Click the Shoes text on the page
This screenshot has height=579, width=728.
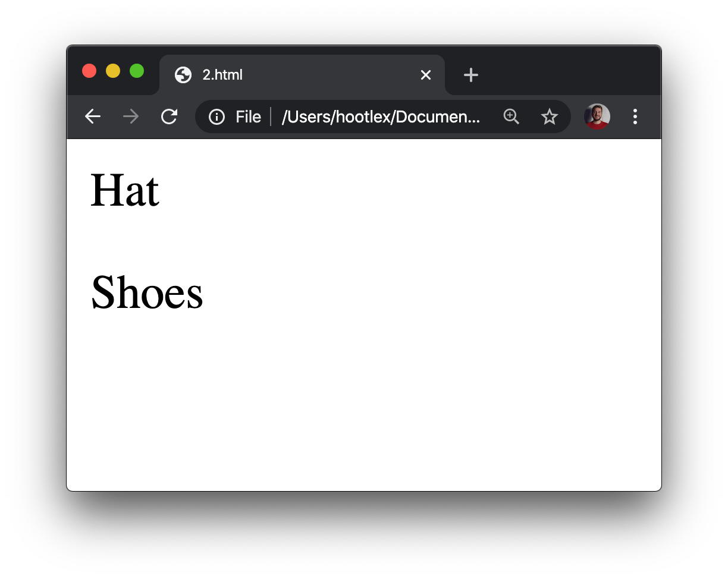pyautogui.click(x=147, y=292)
